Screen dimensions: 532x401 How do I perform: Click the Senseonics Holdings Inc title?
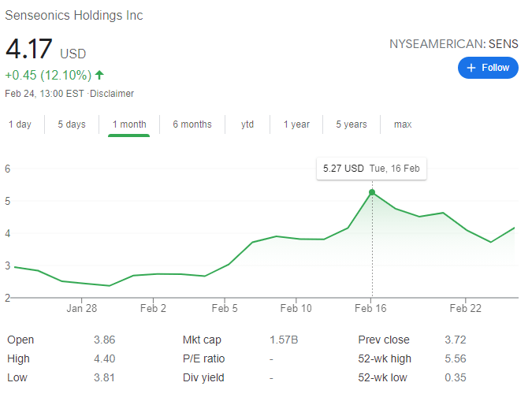74,16
